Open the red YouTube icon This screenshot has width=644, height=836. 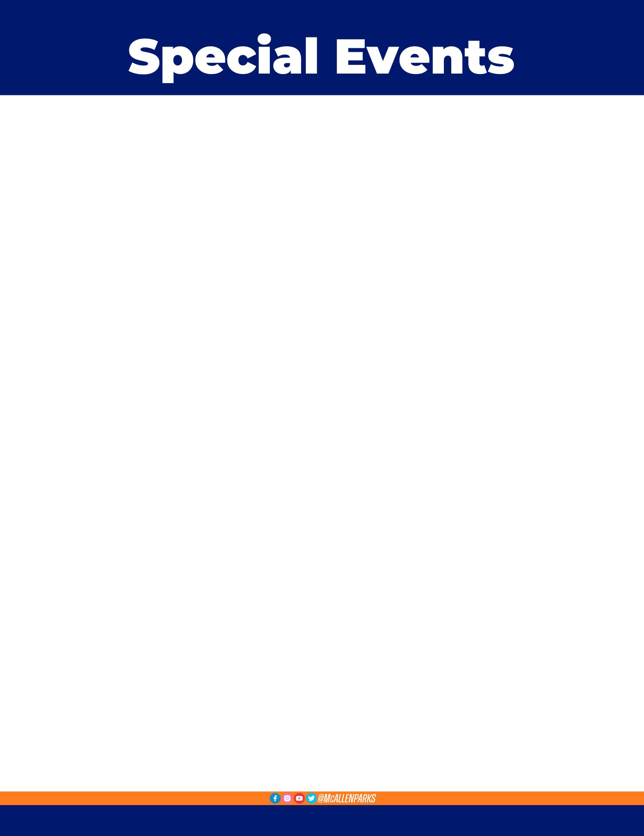coord(299,798)
